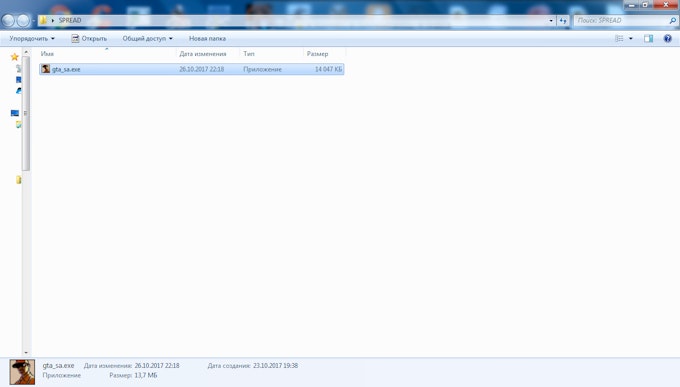Select Computer monitor icon in navigation pane
Image resolution: width=680 pixels, height=387 pixels.
coord(15,113)
